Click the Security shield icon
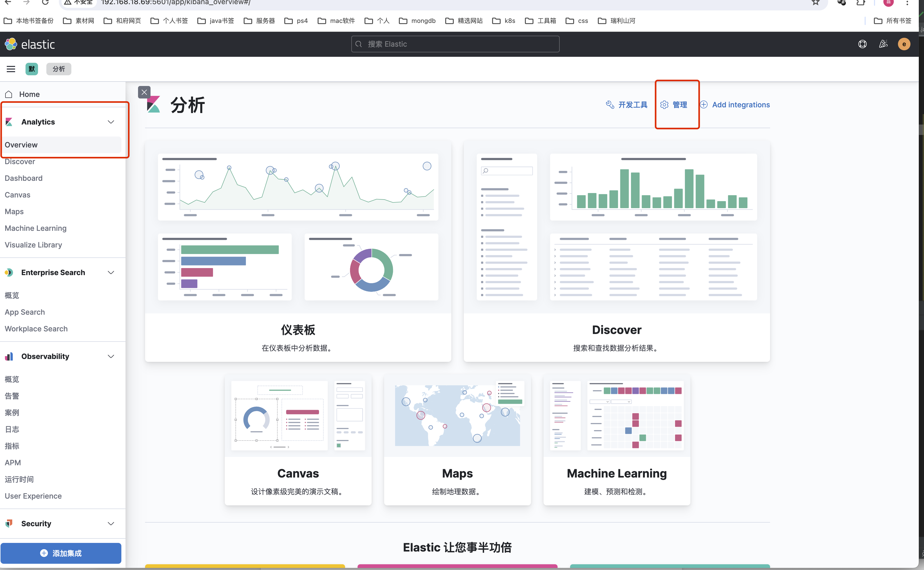Viewport: 924px width, 570px height. click(x=9, y=523)
